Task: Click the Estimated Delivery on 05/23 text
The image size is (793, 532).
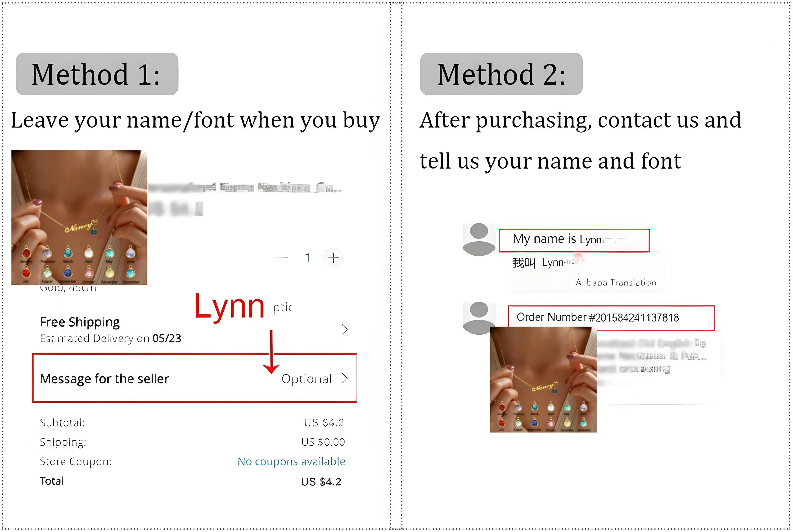Action: [110, 338]
